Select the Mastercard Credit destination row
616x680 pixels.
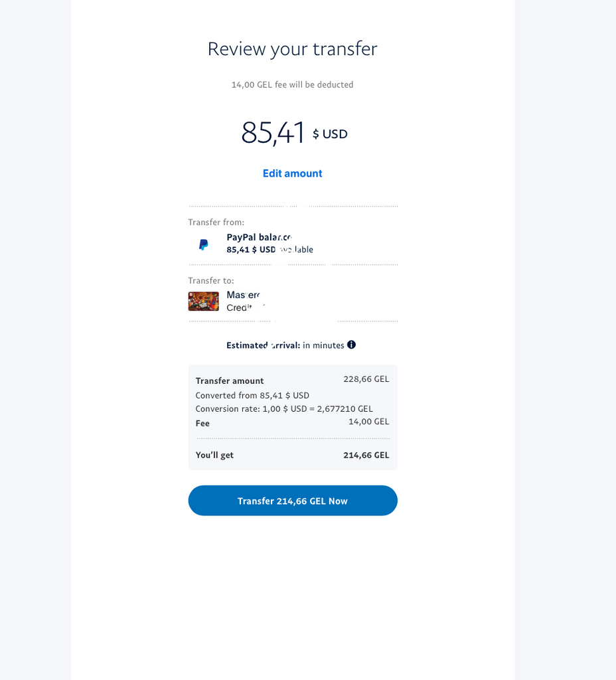pos(293,301)
